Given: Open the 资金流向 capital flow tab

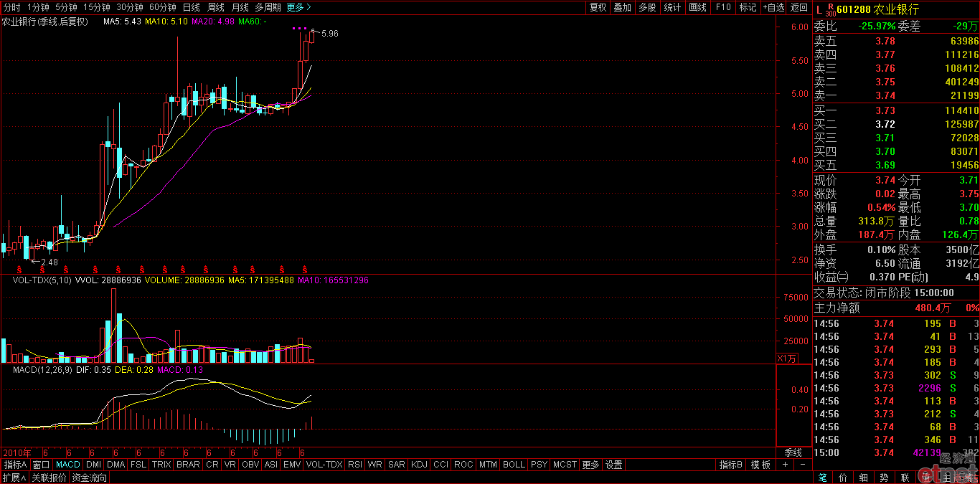Looking at the screenshot, I should click(x=90, y=478).
